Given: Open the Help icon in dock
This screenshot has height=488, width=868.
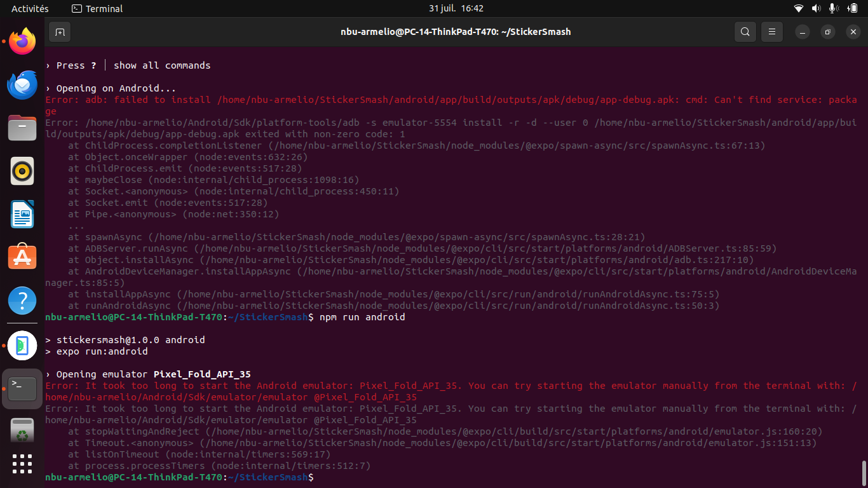Looking at the screenshot, I should pos(22,301).
